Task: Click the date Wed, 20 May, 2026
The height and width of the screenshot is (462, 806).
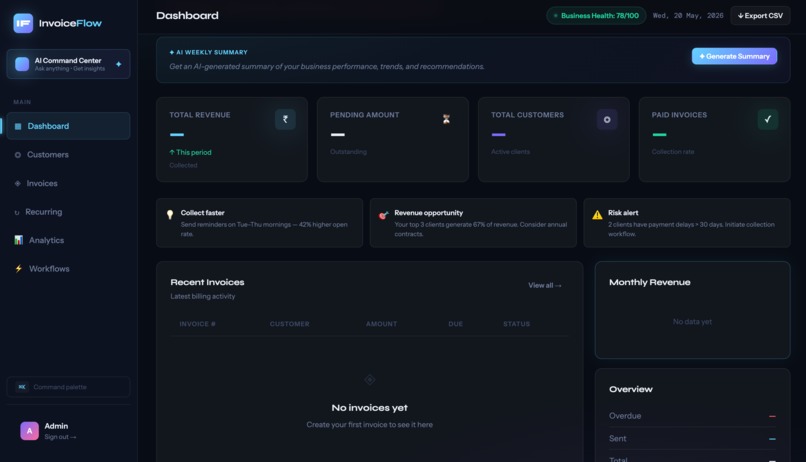Action: [688, 15]
